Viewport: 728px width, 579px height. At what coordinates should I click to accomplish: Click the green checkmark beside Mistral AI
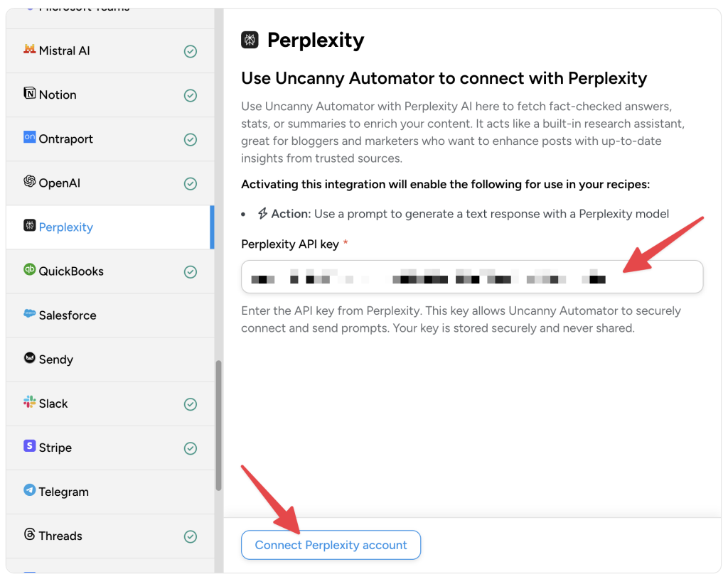tap(191, 50)
